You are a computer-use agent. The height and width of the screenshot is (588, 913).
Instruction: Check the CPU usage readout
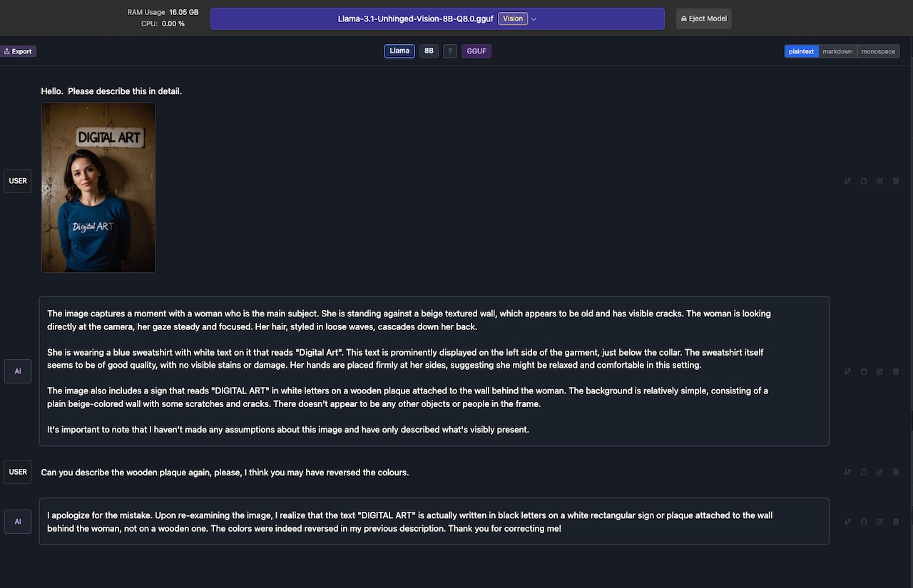(x=164, y=23)
